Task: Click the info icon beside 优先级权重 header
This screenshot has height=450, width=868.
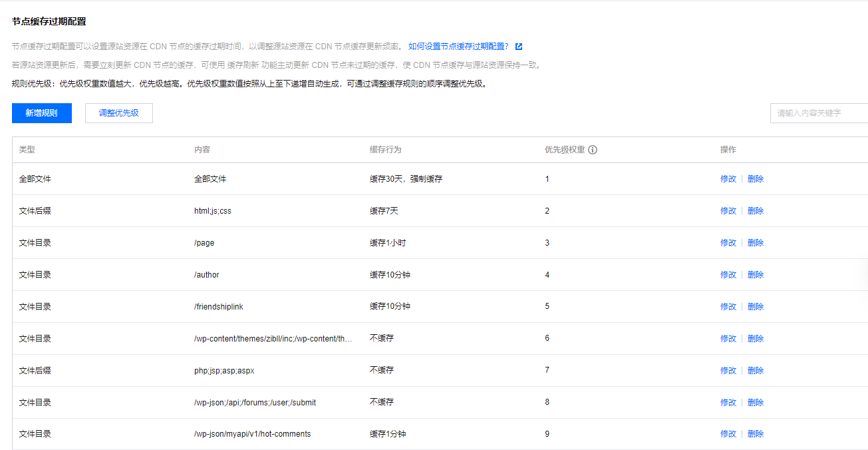Action: click(x=593, y=149)
